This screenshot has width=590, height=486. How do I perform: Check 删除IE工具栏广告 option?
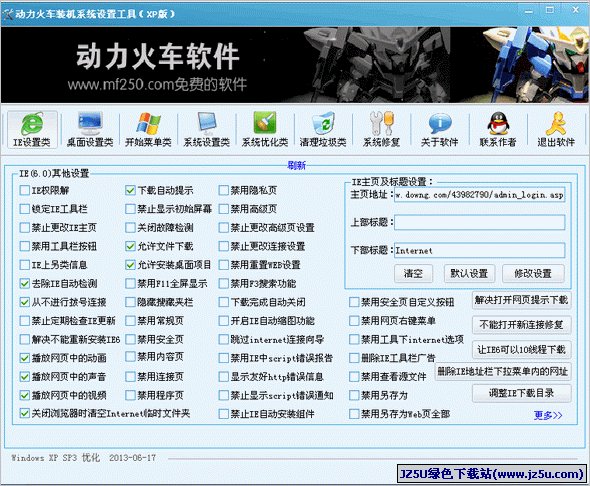click(x=354, y=358)
